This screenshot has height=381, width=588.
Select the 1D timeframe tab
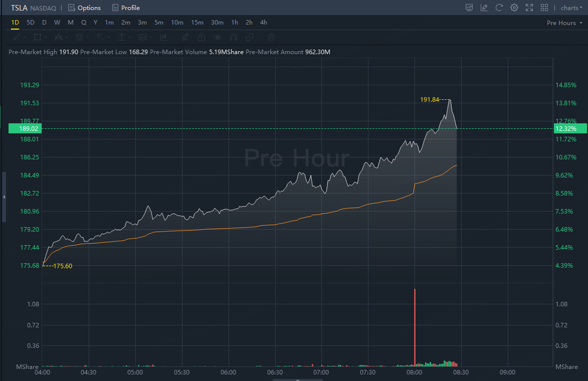(15, 23)
